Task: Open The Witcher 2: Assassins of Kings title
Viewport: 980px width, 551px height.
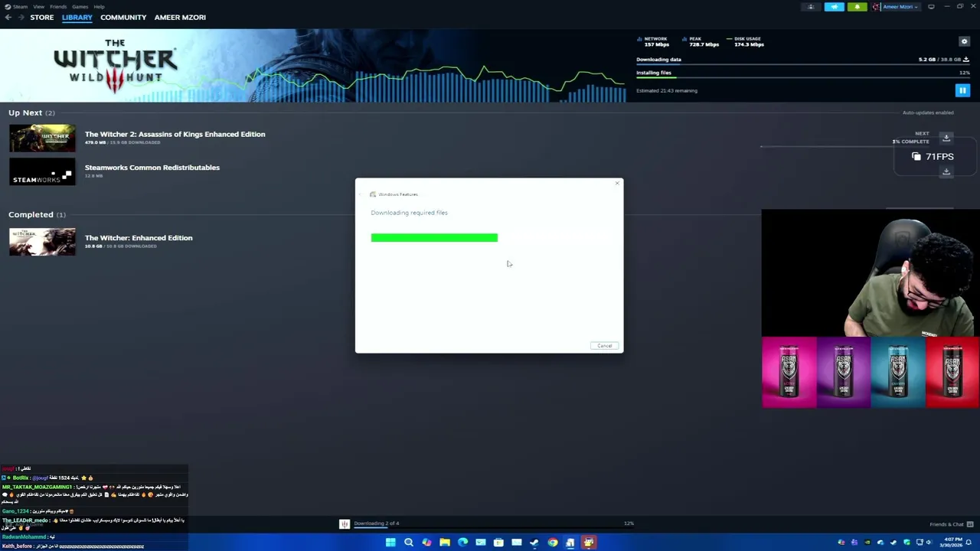Action: pos(175,134)
